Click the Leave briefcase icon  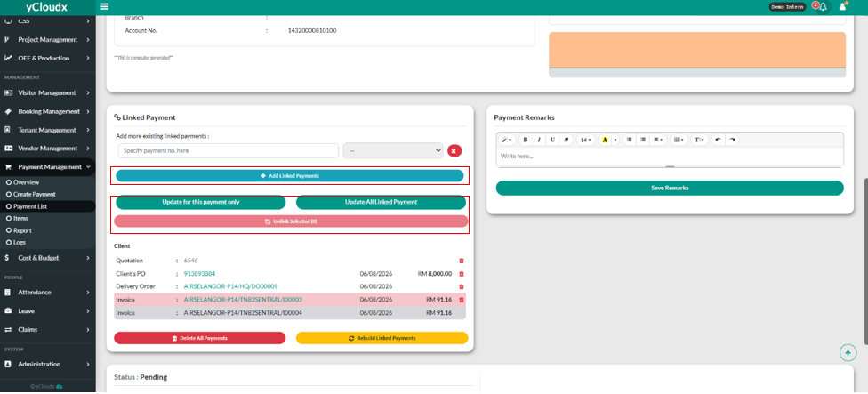tap(8, 311)
